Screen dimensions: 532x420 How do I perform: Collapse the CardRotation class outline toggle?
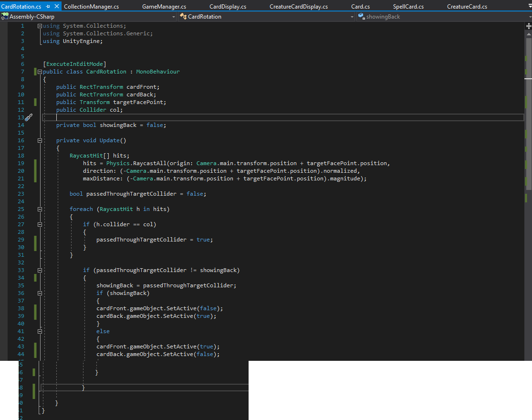(x=40, y=72)
